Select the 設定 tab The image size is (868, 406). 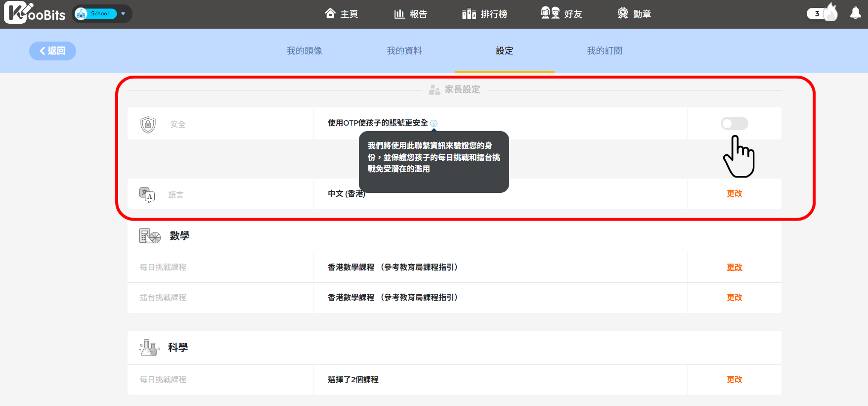pyautogui.click(x=505, y=51)
